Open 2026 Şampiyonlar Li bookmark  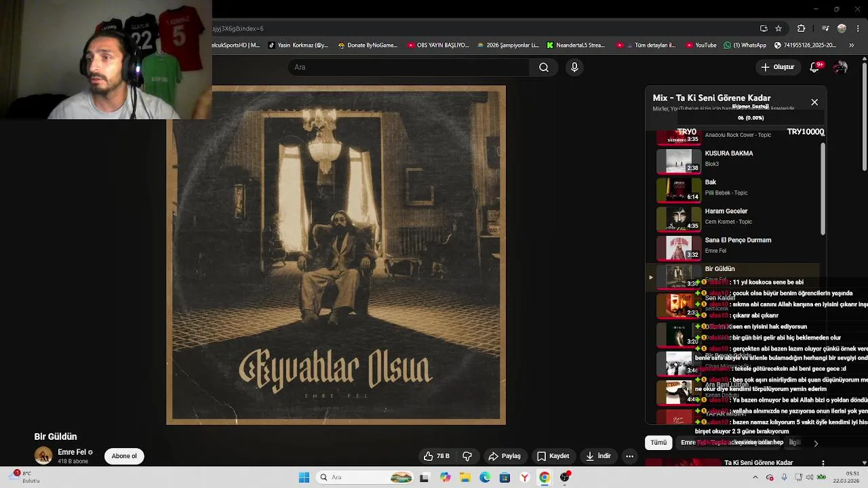508,45
